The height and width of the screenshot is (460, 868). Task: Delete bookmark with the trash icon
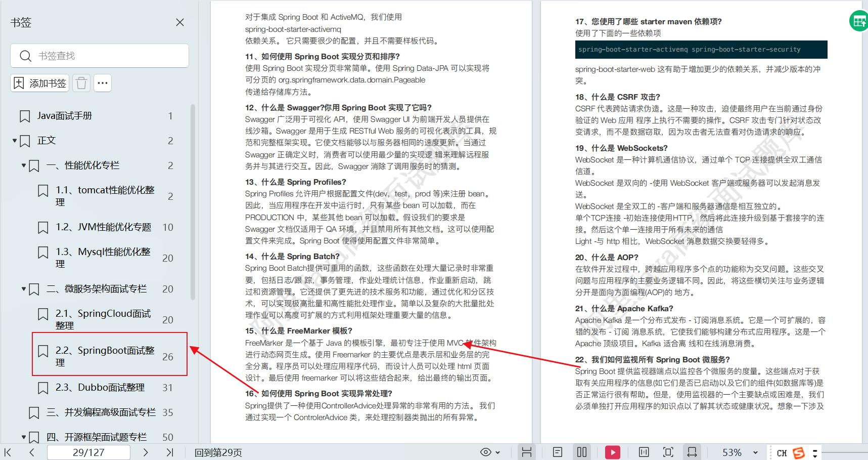coord(81,83)
